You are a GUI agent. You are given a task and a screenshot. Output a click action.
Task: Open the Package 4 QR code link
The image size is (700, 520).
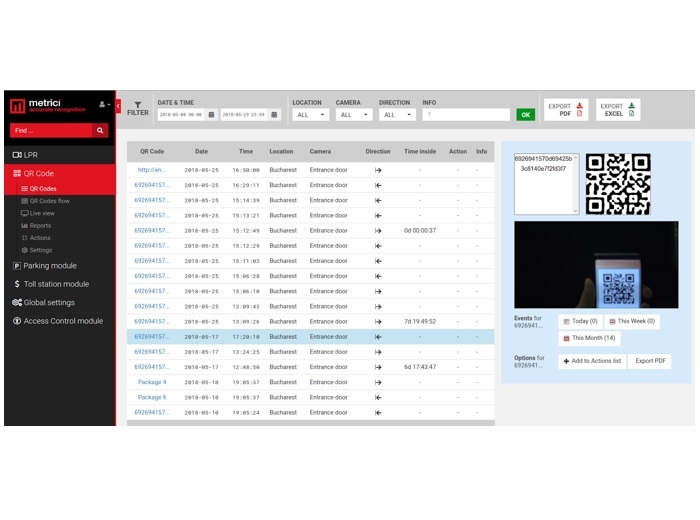pos(152,382)
